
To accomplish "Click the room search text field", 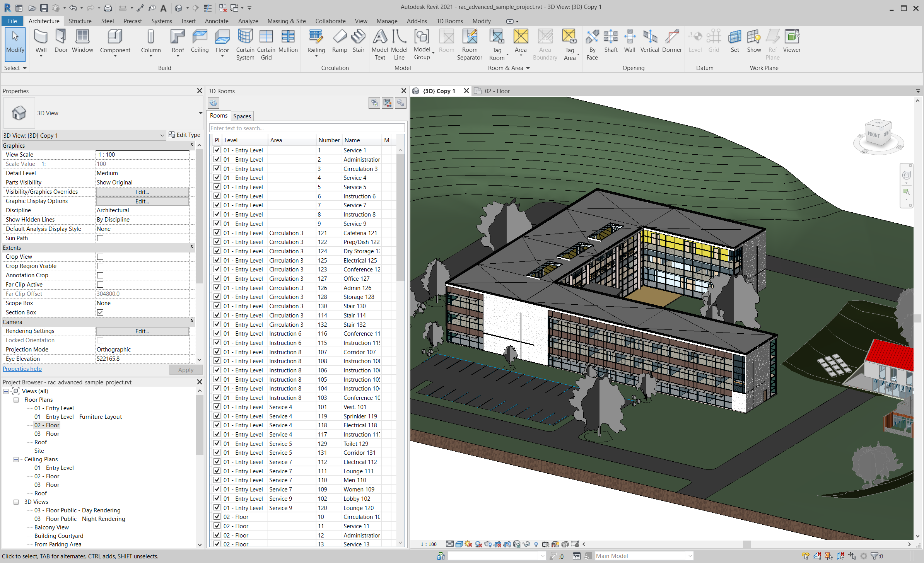I will point(306,128).
